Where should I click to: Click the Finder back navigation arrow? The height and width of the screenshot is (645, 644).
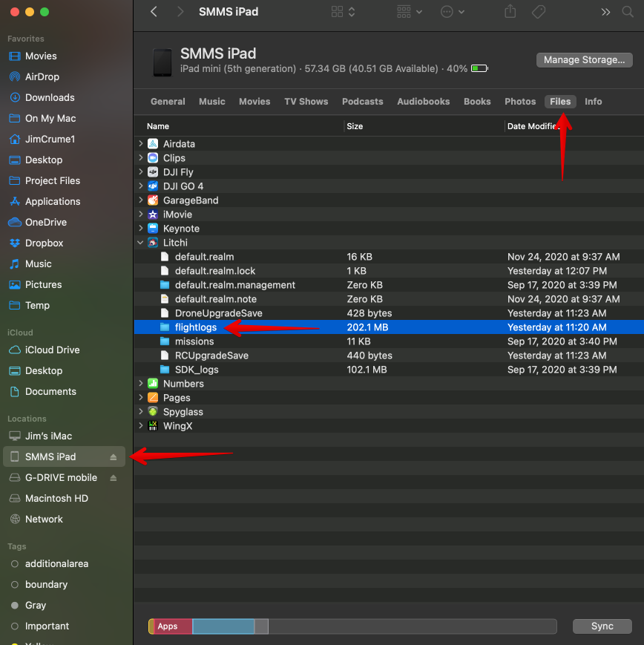(154, 12)
